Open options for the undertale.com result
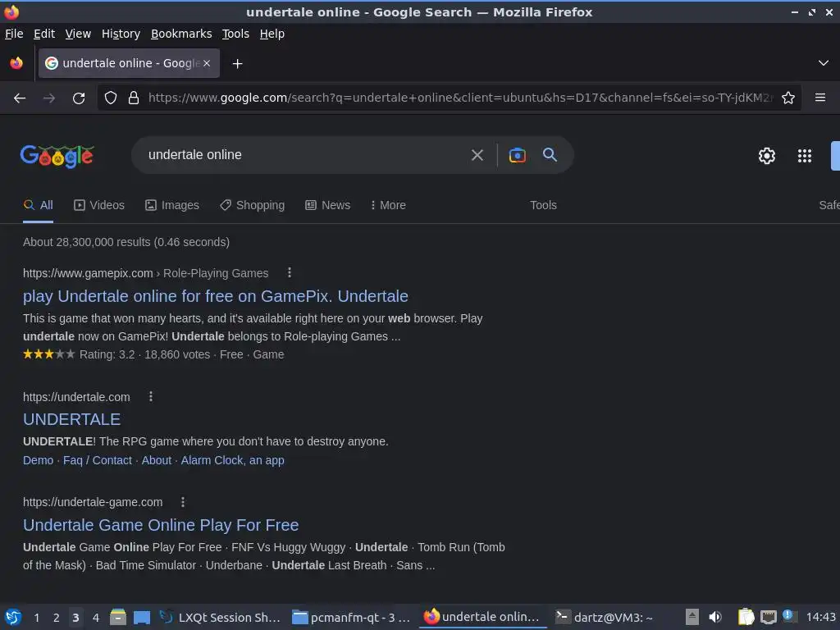The image size is (840, 630). (151, 396)
